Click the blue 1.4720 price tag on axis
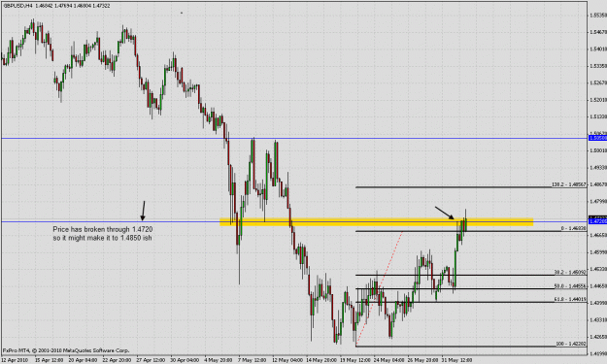 coord(597,221)
